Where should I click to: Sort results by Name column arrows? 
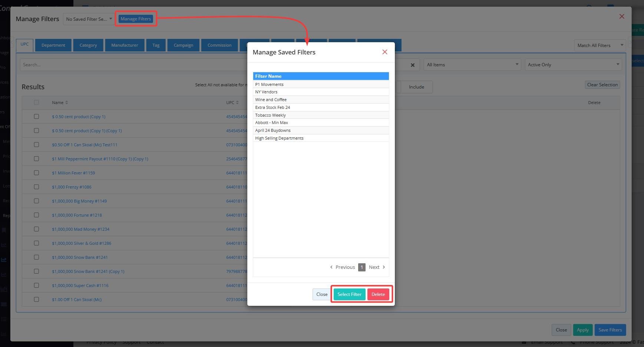point(66,103)
